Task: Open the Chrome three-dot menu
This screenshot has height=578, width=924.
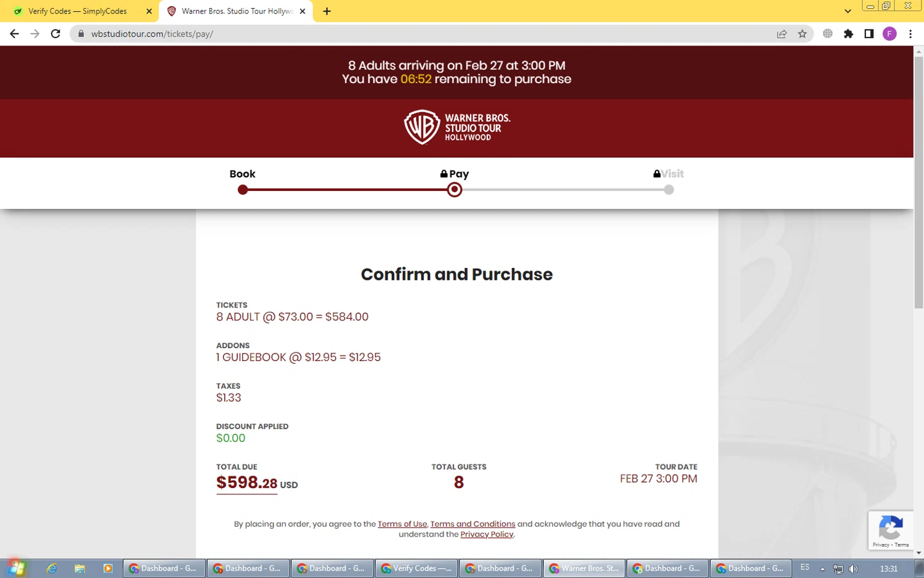Action: pos(910,34)
